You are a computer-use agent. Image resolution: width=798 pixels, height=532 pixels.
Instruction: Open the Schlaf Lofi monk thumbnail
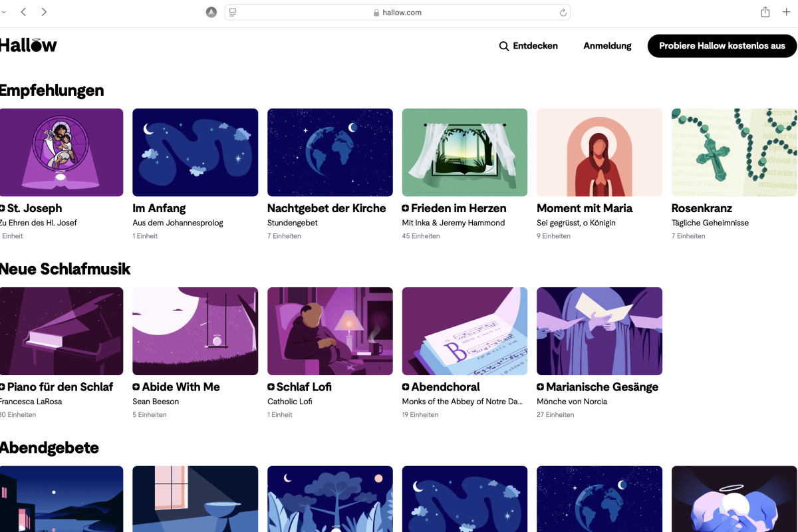tap(330, 331)
